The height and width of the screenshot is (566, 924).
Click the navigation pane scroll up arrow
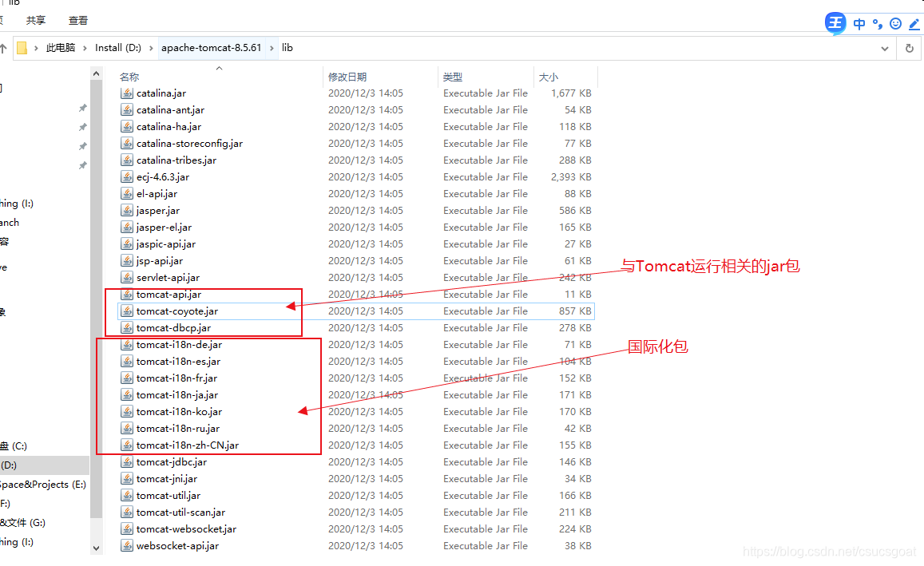pos(96,73)
